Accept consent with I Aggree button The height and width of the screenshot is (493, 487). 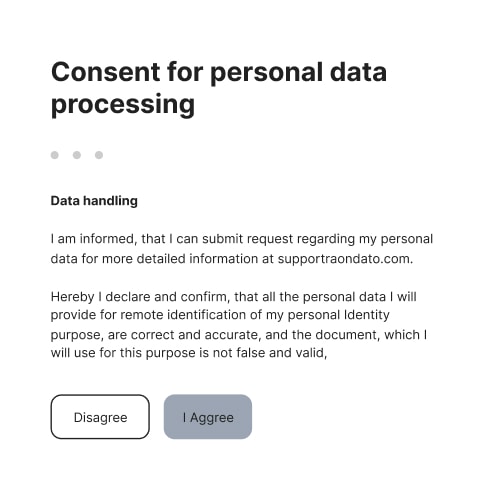(x=208, y=417)
